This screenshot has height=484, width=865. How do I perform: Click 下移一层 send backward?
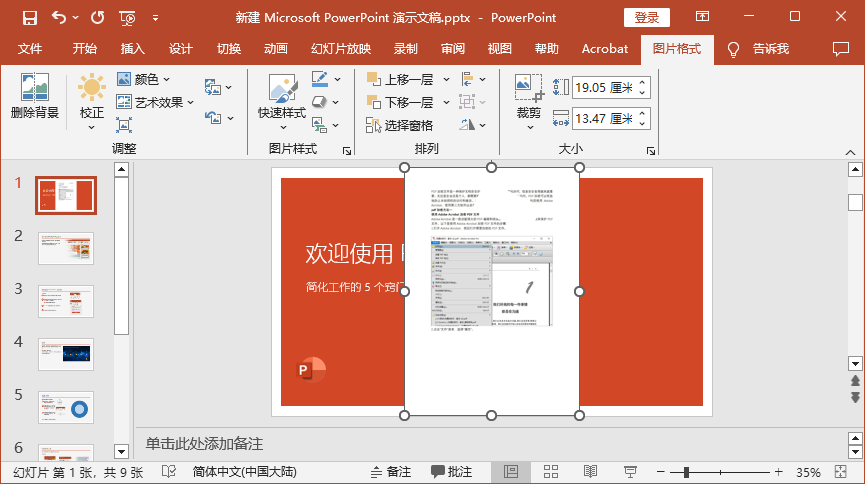pyautogui.click(x=401, y=103)
